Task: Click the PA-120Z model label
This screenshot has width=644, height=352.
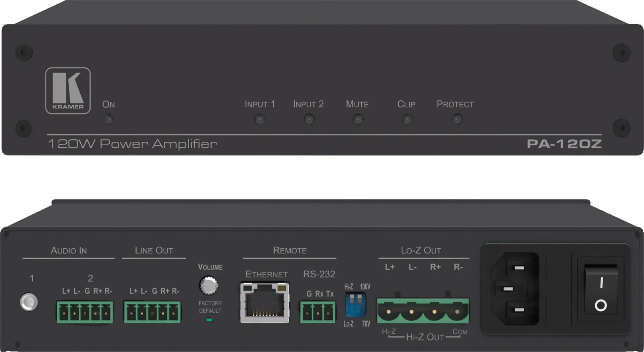Action: 564,144
